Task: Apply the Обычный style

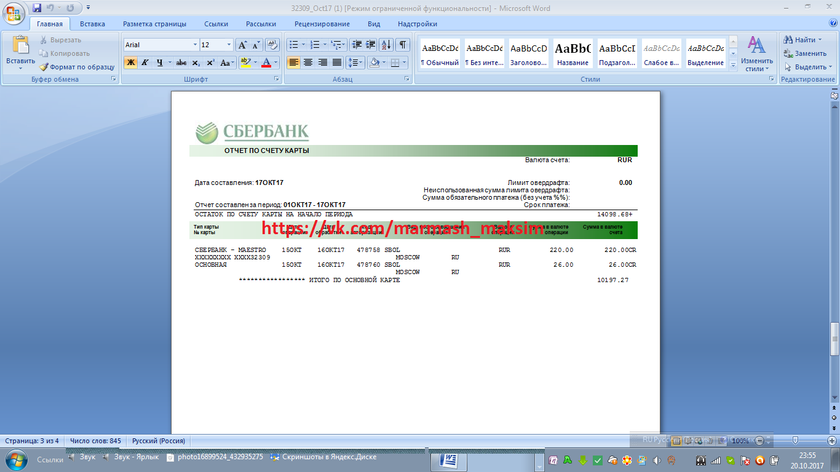Action: pyautogui.click(x=440, y=53)
